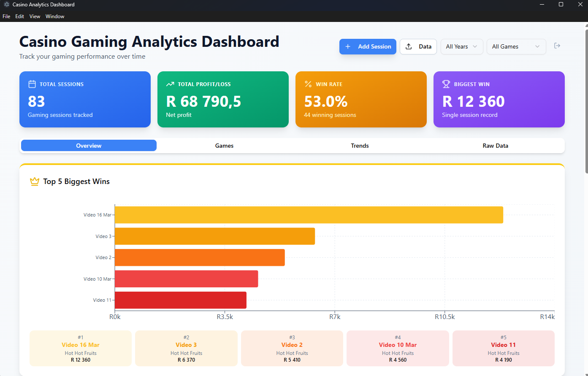Click the Video 3 orange bar
This screenshot has width=588, height=376.
[215, 236]
